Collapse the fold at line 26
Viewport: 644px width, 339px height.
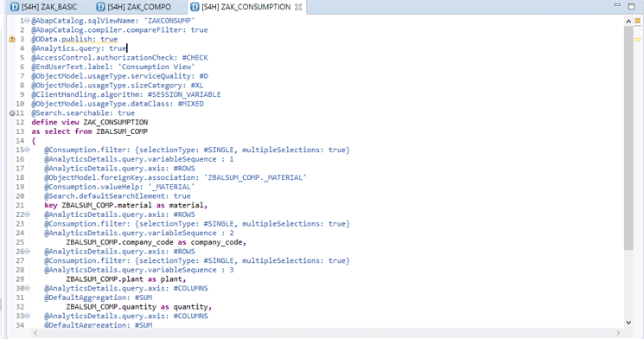pyautogui.click(x=27, y=251)
